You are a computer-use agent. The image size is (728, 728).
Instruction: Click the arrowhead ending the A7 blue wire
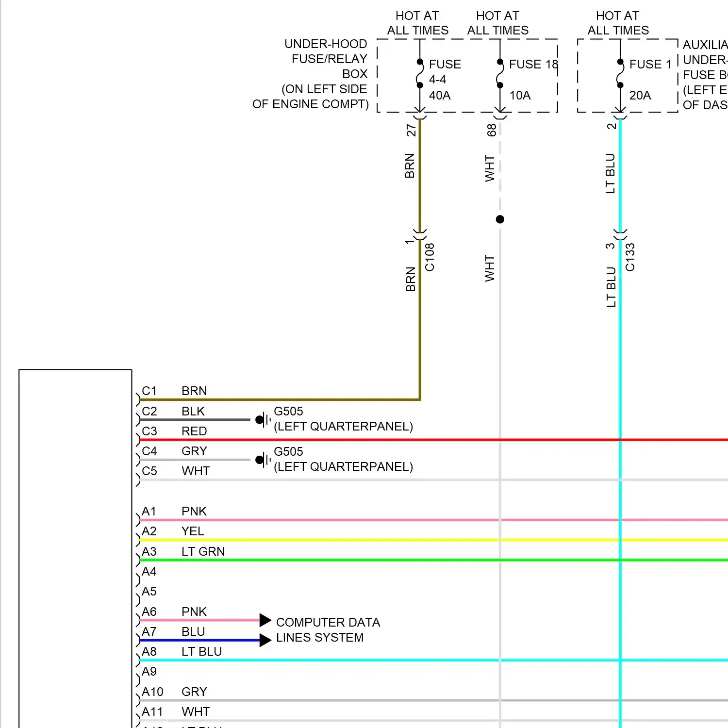[265, 640]
